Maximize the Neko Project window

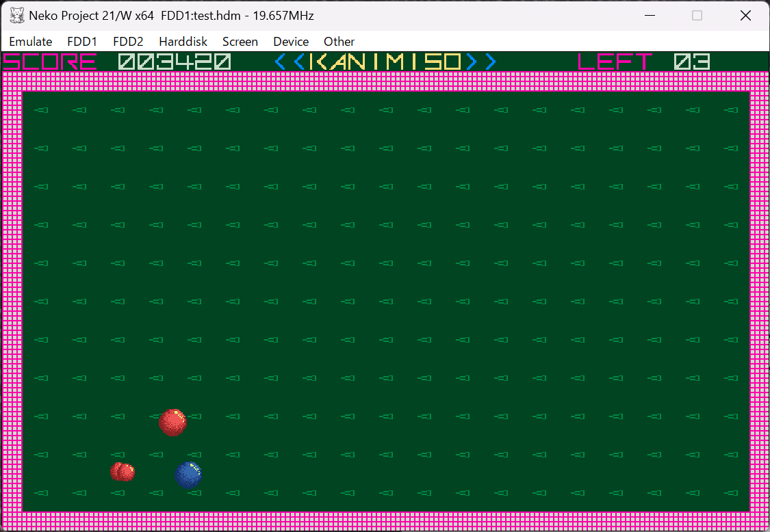[697, 16]
